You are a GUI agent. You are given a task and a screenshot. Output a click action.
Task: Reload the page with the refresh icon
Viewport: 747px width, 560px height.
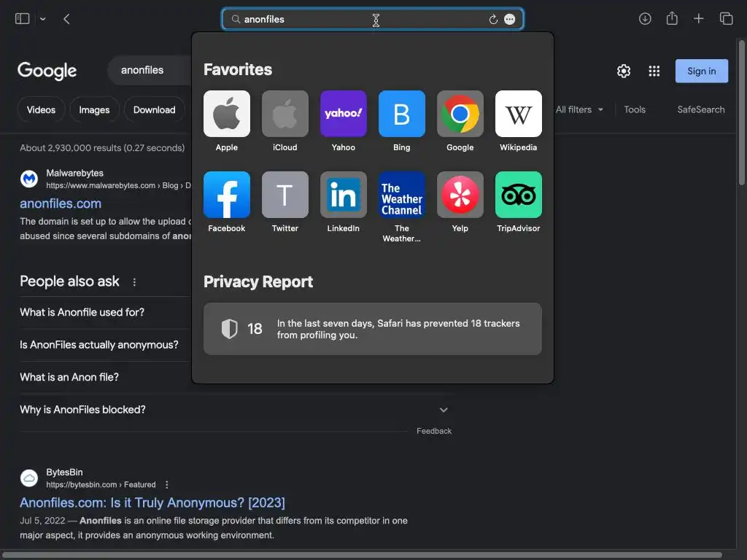tap(494, 20)
